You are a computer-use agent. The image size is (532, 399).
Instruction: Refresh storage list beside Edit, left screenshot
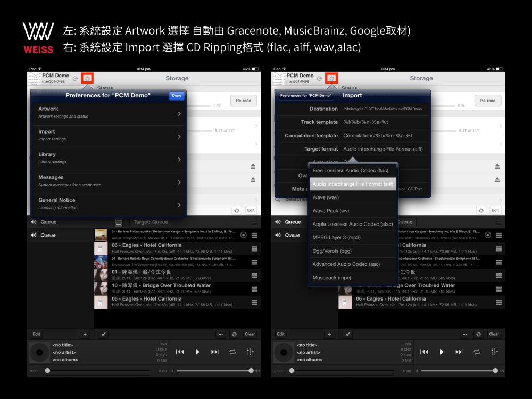(237, 210)
